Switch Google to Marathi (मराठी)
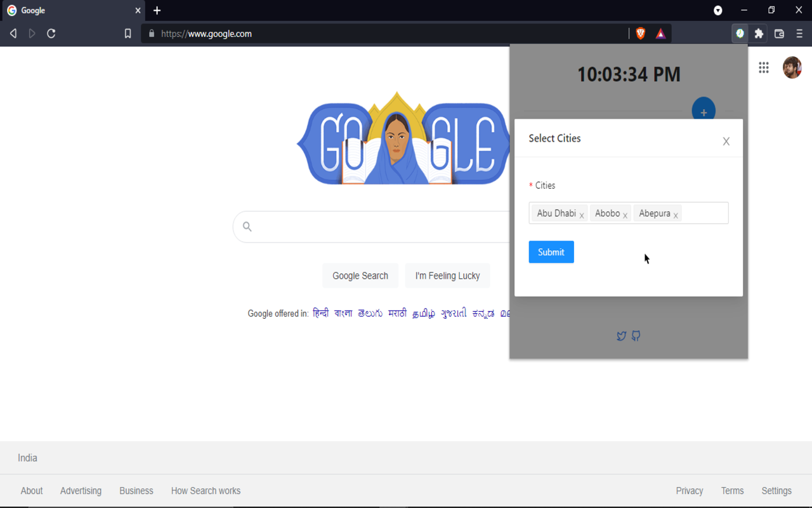 pos(398,313)
